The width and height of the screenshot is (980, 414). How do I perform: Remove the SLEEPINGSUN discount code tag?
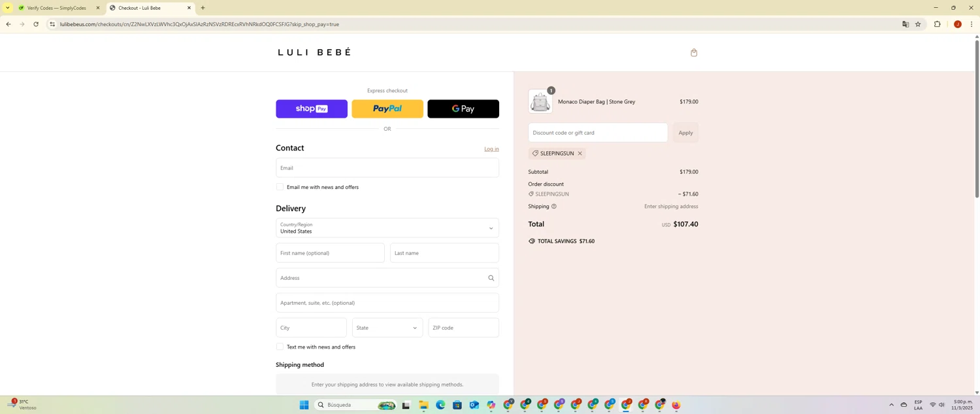(x=580, y=154)
